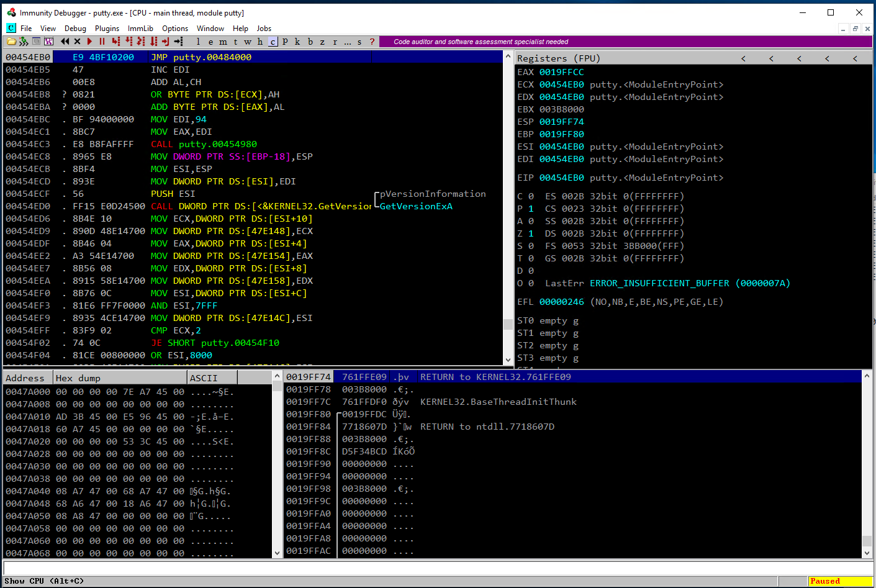The height and width of the screenshot is (588, 876).
Task: Show Source with 's' button
Action: click(359, 42)
